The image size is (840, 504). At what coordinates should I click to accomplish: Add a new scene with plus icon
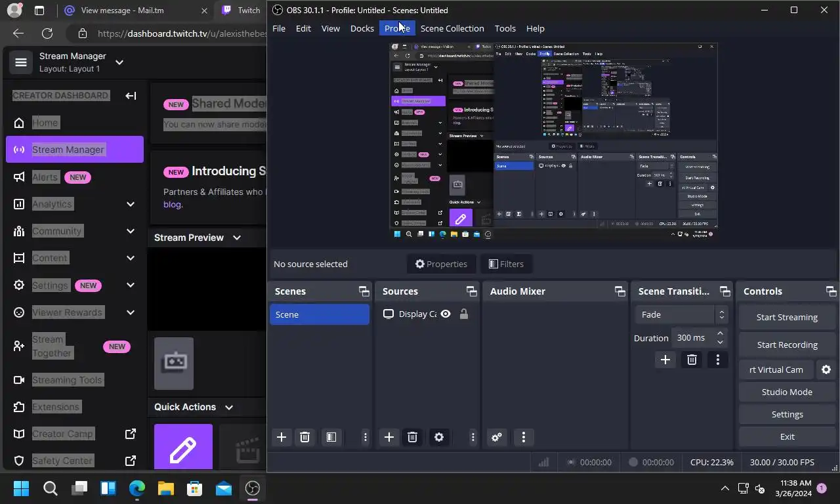pyautogui.click(x=282, y=437)
